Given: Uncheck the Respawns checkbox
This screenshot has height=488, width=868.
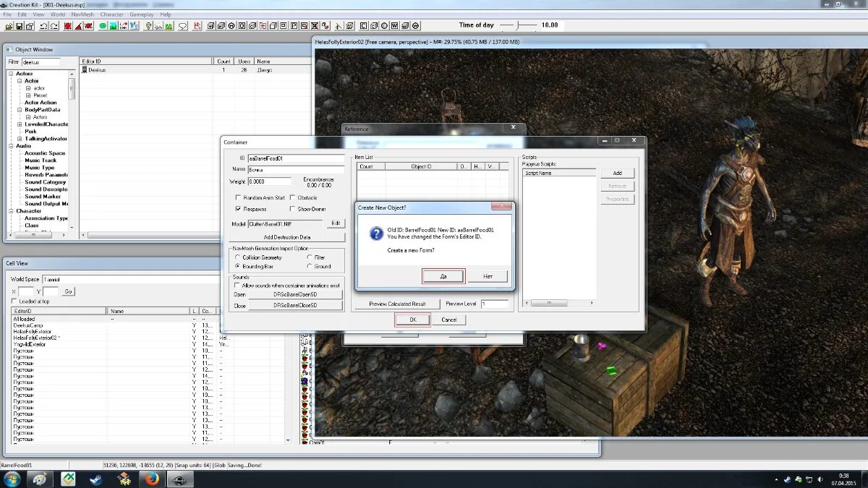Looking at the screenshot, I should tap(239, 209).
